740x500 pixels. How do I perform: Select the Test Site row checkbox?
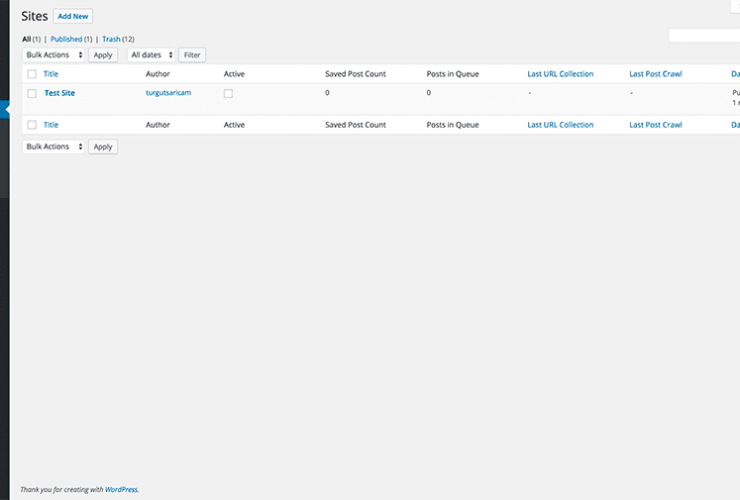(x=32, y=93)
